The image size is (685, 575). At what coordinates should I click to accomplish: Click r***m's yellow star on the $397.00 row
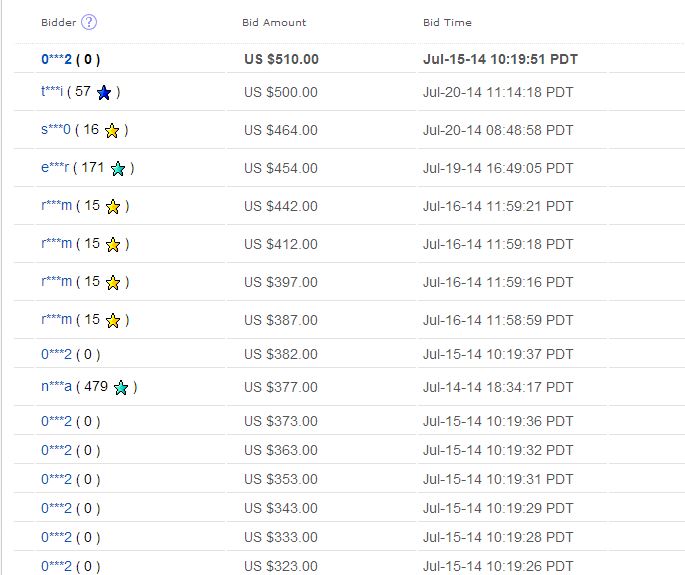[x=113, y=283]
